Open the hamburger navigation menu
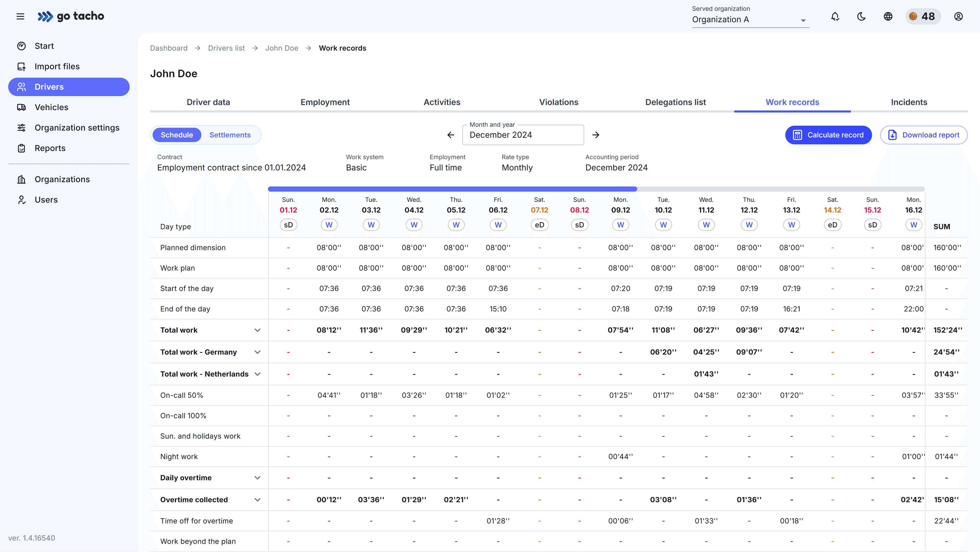The height and width of the screenshot is (552, 980). pyautogui.click(x=20, y=16)
